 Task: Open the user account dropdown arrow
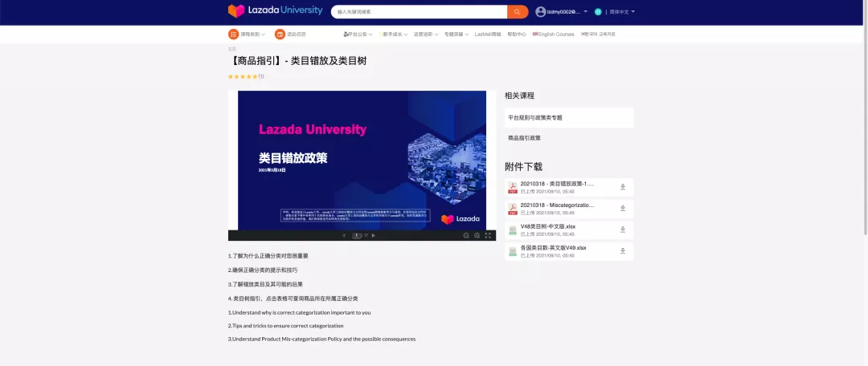tap(586, 11)
